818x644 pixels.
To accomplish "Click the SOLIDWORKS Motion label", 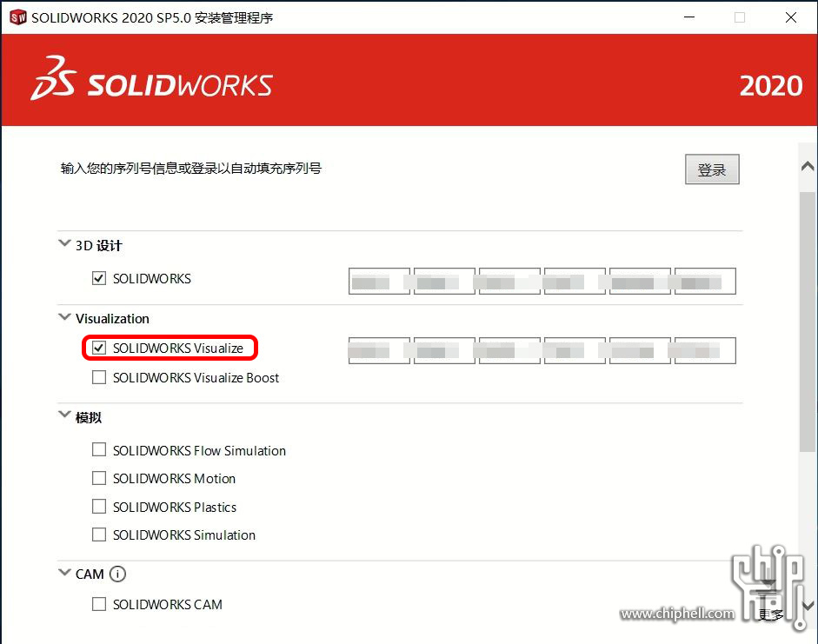I will tap(174, 479).
